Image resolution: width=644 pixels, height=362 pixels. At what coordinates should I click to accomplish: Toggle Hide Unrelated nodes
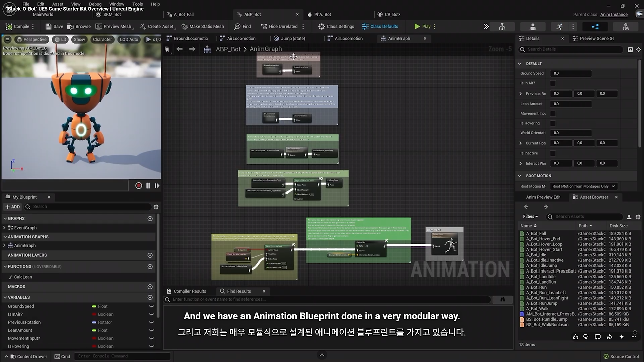pyautogui.click(x=279, y=26)
